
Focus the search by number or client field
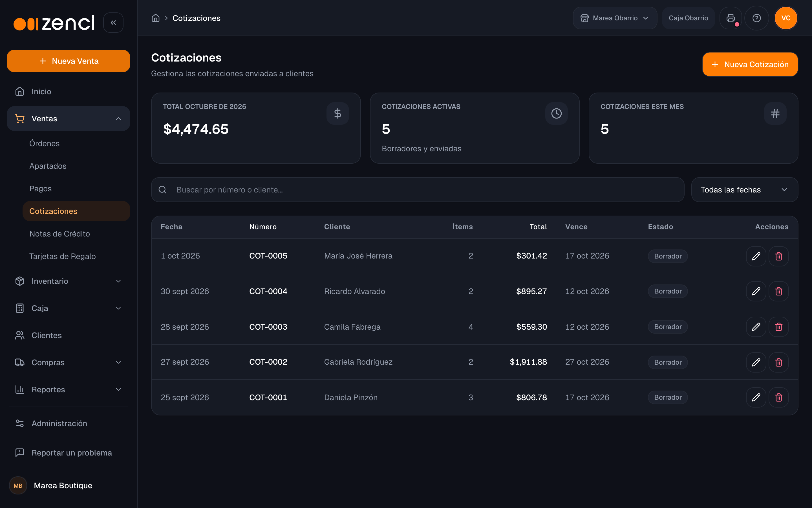417,190
